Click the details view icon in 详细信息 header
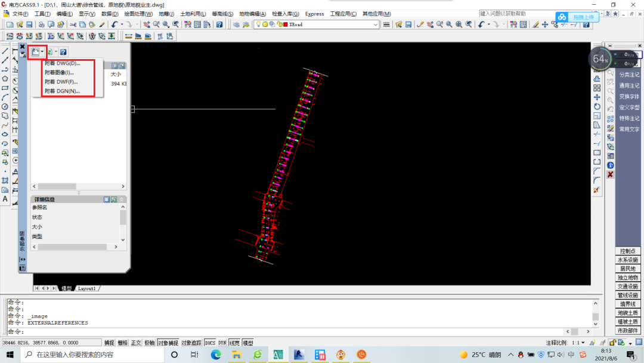 pos(107,199)
